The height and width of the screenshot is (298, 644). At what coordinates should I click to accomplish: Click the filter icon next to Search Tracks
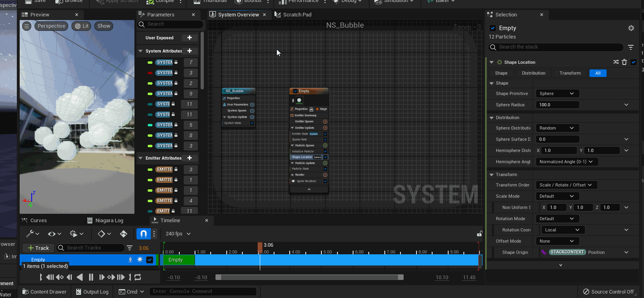[x=130, y=248]
